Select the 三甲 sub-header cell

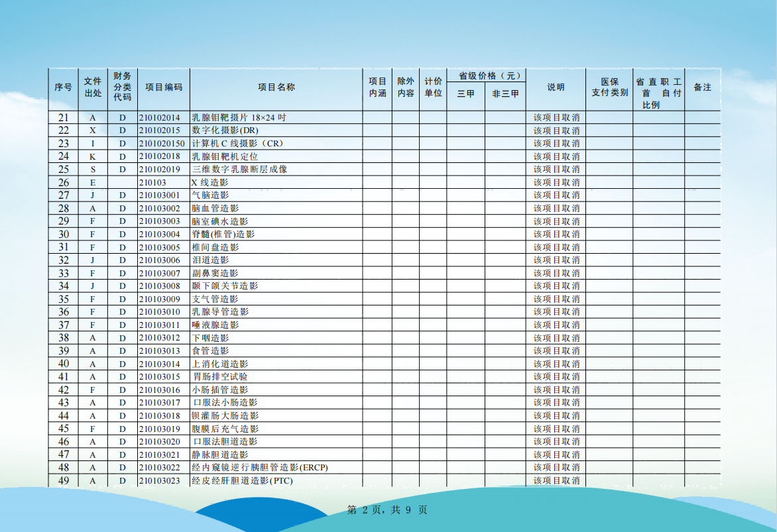coord(465,94)
